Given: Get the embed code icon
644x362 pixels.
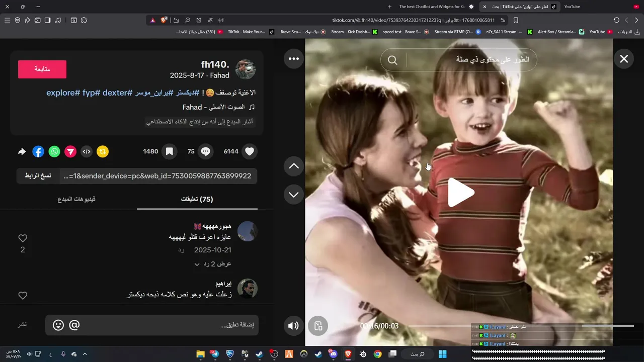Looking at the screenshot, I should 87,151.
